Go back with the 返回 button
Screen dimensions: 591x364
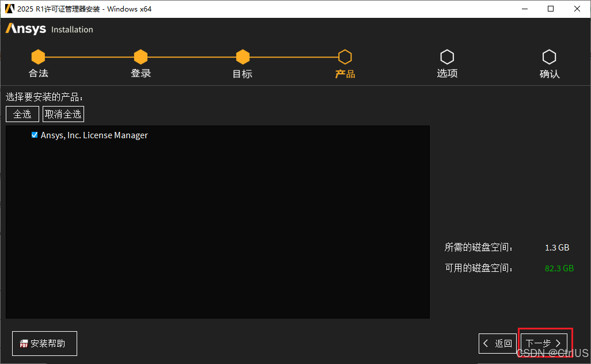pyautogui.click(x=498, y=343)
